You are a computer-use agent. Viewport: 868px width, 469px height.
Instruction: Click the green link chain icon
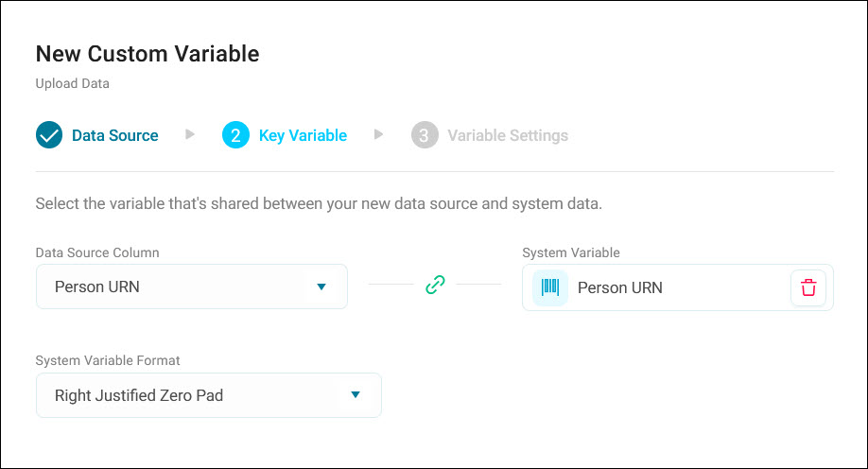(x=435, y=285)
